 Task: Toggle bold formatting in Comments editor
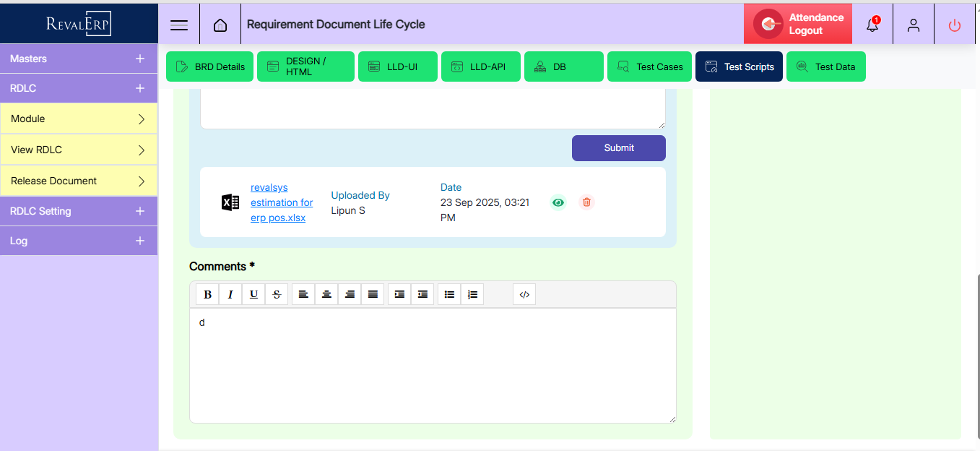[207, 294]
